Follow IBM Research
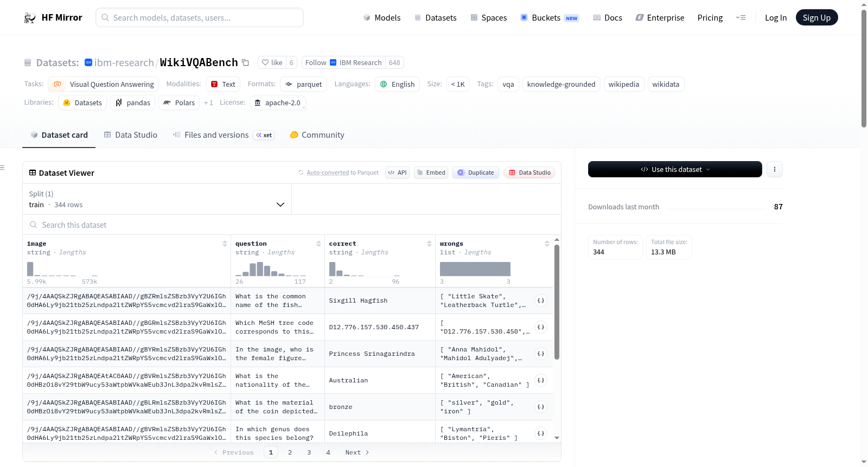This screenshot has width=868, height=467. [x=316, y=62]
